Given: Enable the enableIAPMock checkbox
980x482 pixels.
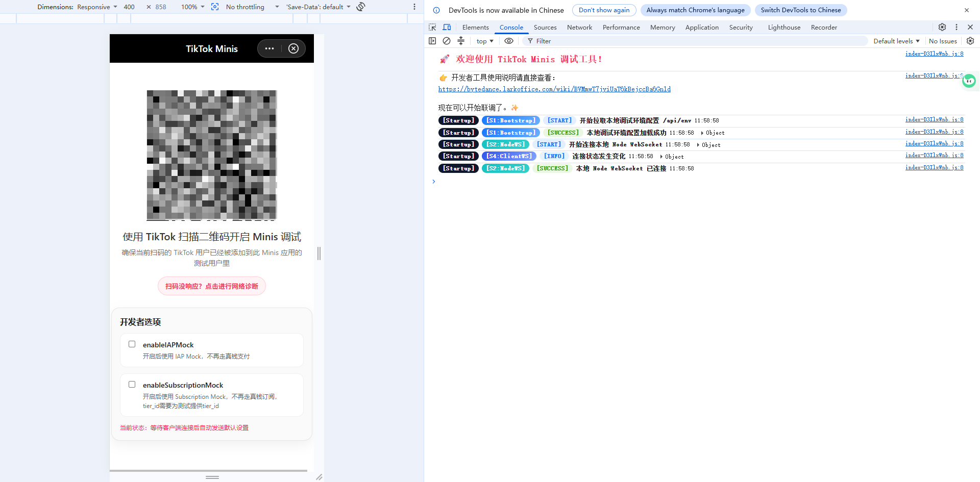Looking at the screenshot, I should (132, 344).
